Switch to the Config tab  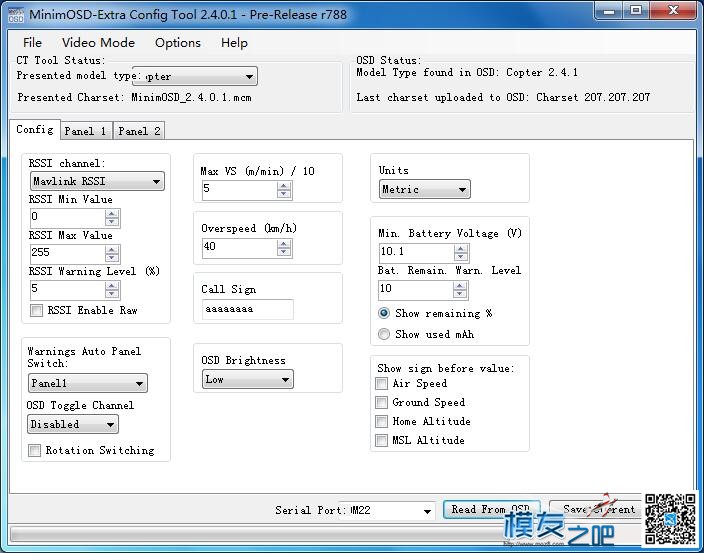point(35,130)
